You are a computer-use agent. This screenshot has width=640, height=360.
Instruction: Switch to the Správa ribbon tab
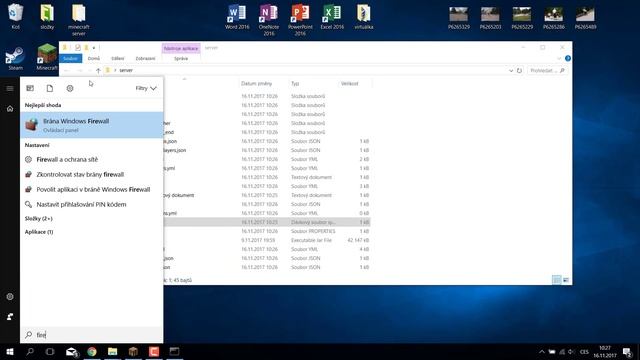click(181, 58)
